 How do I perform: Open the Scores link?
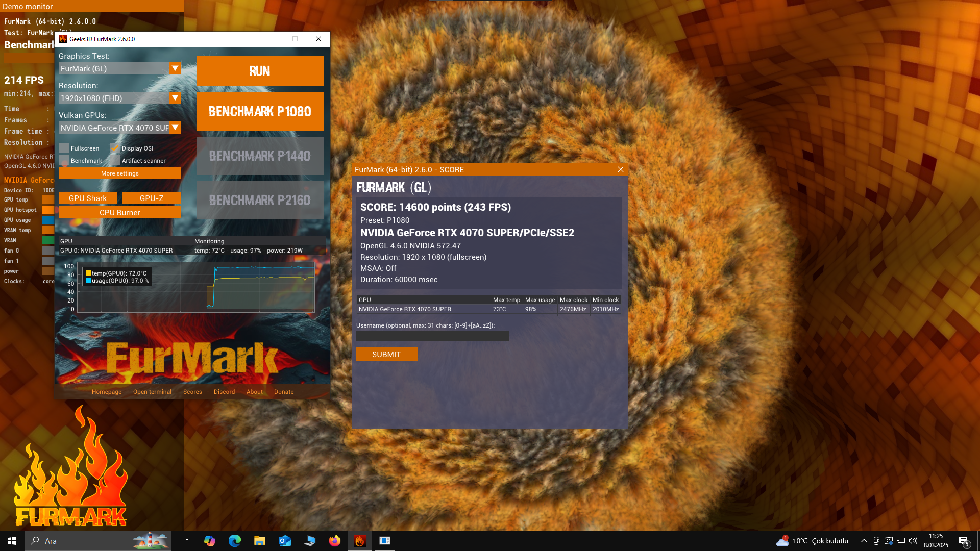(192, 392)
